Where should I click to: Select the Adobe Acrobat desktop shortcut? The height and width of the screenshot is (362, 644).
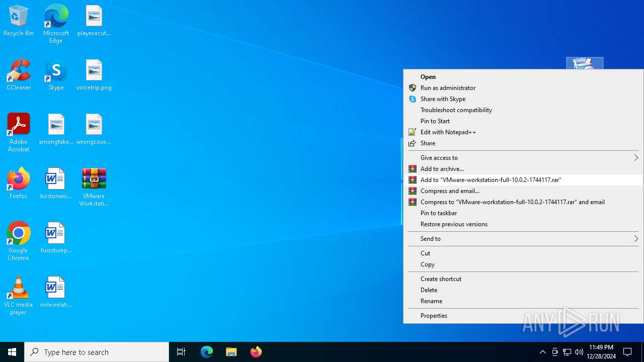pos(19,133)
